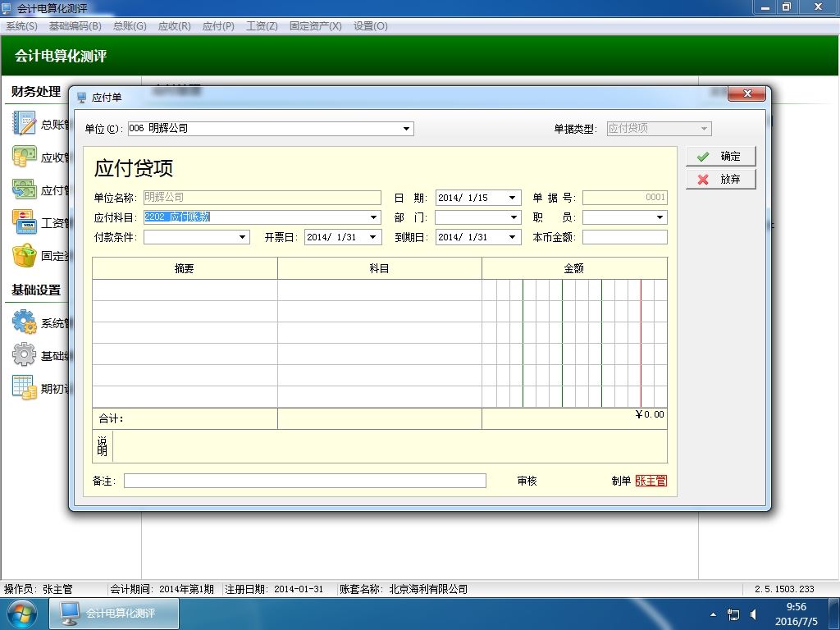Screen dimensions: 840x630
Task: Click the ¥0.00 total amount
Action: point(650,414)
